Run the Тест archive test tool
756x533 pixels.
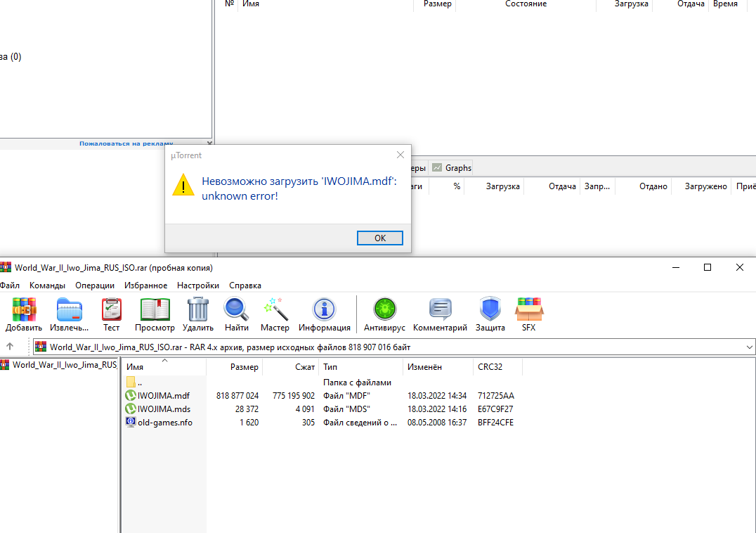pyautogui.click(x=112, y=314)
